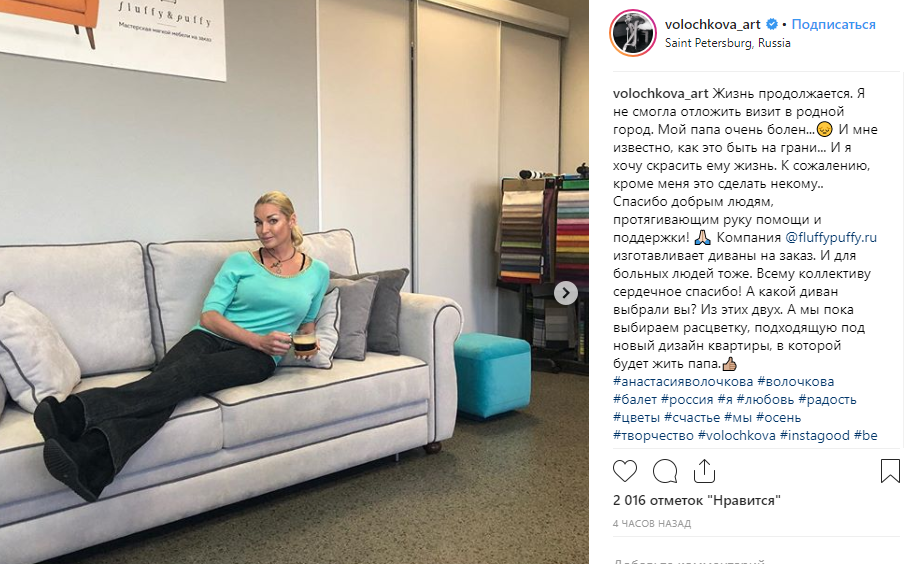
Task: Open the Saint Petersburg, Russia location
Action: point(728,43)
